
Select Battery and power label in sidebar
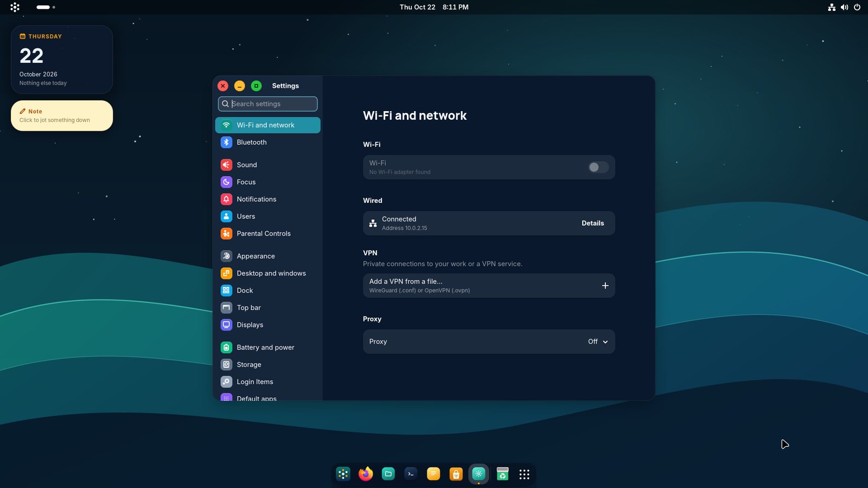click(x=265, y=348)
